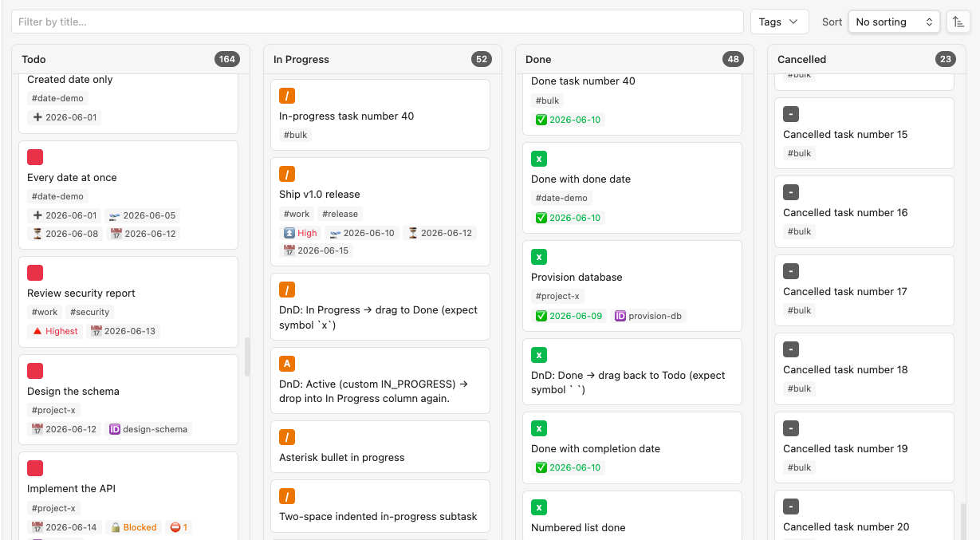
Task: Click #bulk tag on Cancelled task number 17
Action: (800, 310)
